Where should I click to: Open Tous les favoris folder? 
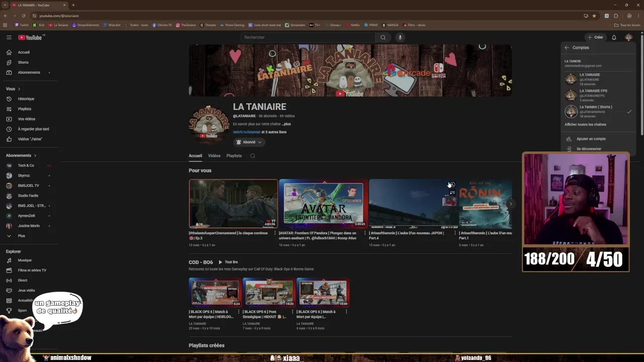(x=627, y=25)
